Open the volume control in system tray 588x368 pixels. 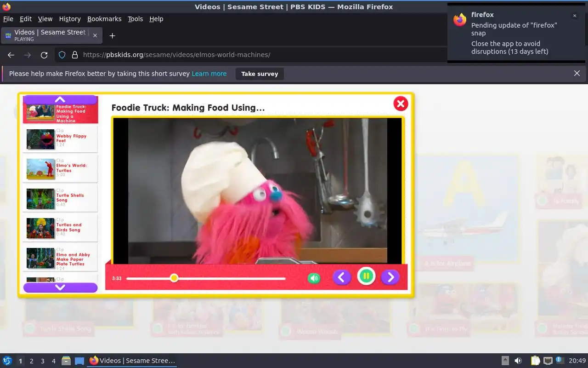[518, 361]
